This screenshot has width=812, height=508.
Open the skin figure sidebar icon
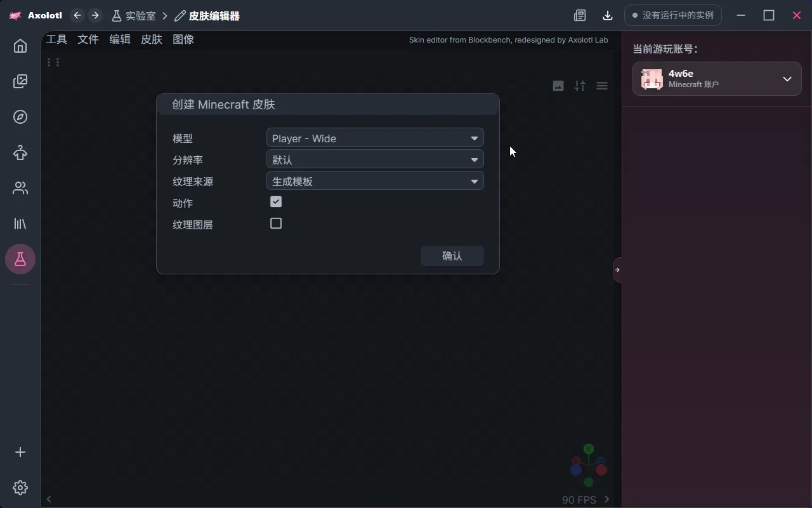coord(20,152)
